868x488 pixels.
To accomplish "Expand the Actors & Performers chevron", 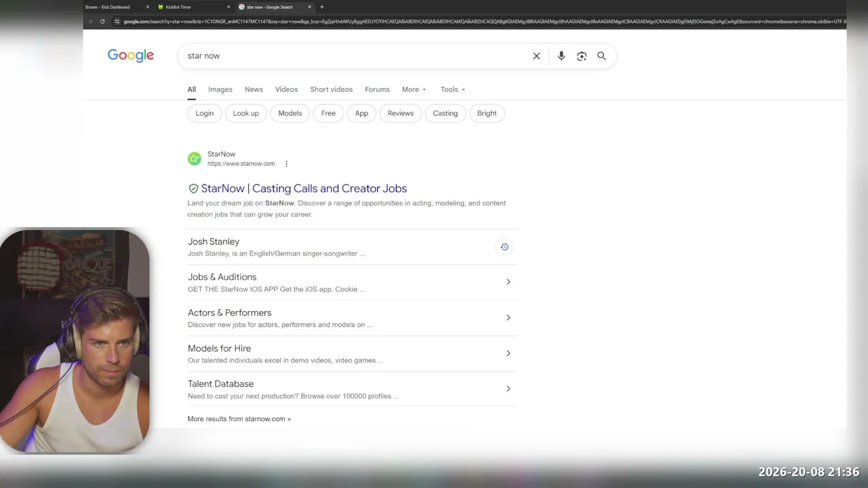I will [508, 317].
